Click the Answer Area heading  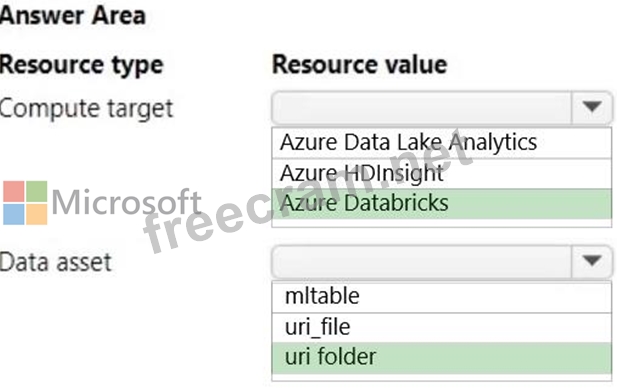(x=73, y=16)
